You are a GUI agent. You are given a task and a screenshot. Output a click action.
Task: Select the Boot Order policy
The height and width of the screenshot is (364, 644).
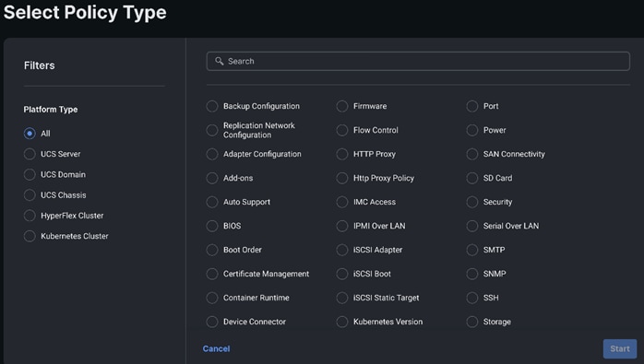tap(212, 250)
